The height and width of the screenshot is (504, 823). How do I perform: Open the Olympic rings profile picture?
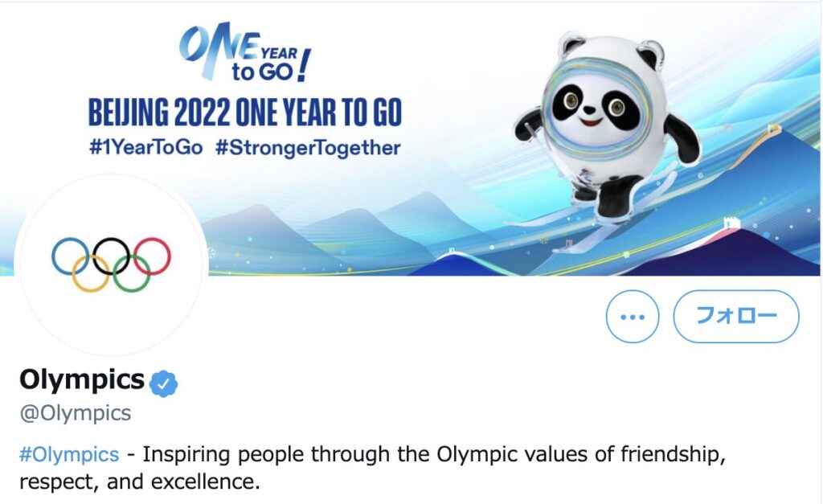tap(111, 264)
